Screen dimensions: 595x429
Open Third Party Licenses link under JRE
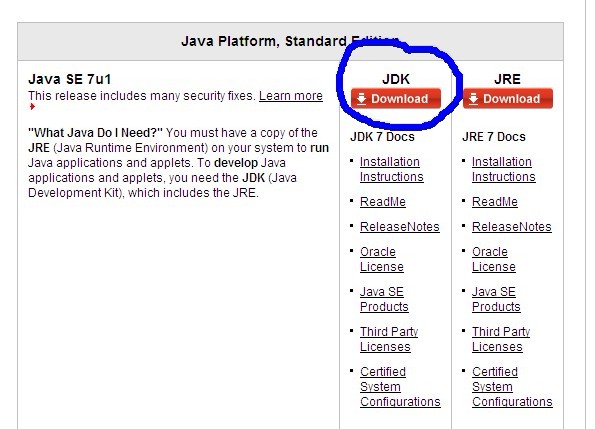pos(501,339)
